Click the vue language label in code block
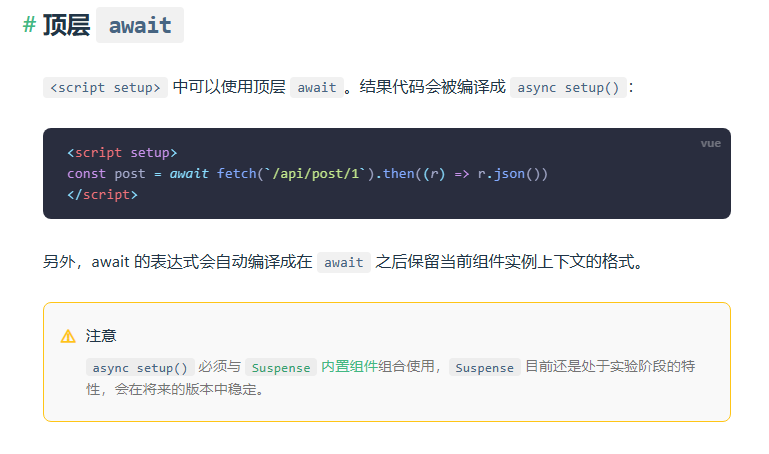This screenshot has width=769, height=454. [x=710, y=144]
